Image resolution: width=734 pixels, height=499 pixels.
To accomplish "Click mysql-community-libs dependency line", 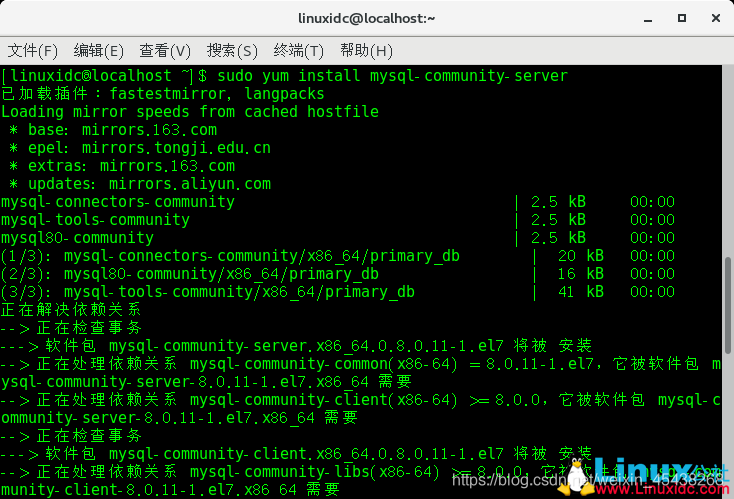I will click(361, 481).
